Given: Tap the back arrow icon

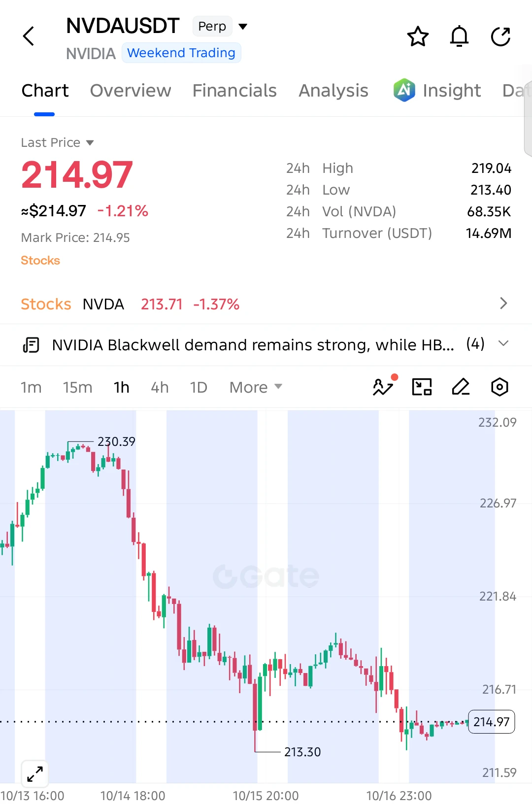Looking at the screenshot, I should click(29, 36).
